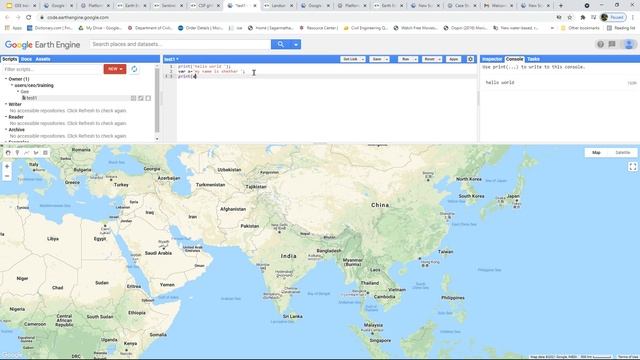
Task: Zoom out the map with minus
Action: 7,176
